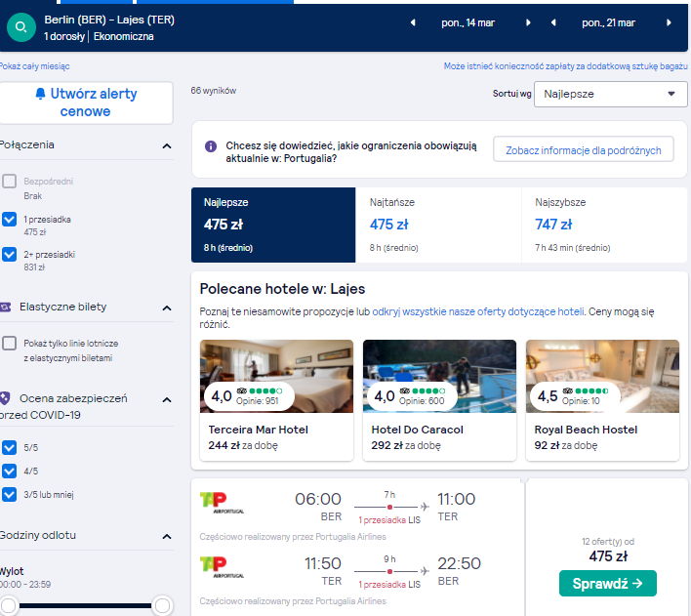Click the TAP logo for 11:50 flight
This screenshot has height=616, width=691.
(x=222, y=567)
